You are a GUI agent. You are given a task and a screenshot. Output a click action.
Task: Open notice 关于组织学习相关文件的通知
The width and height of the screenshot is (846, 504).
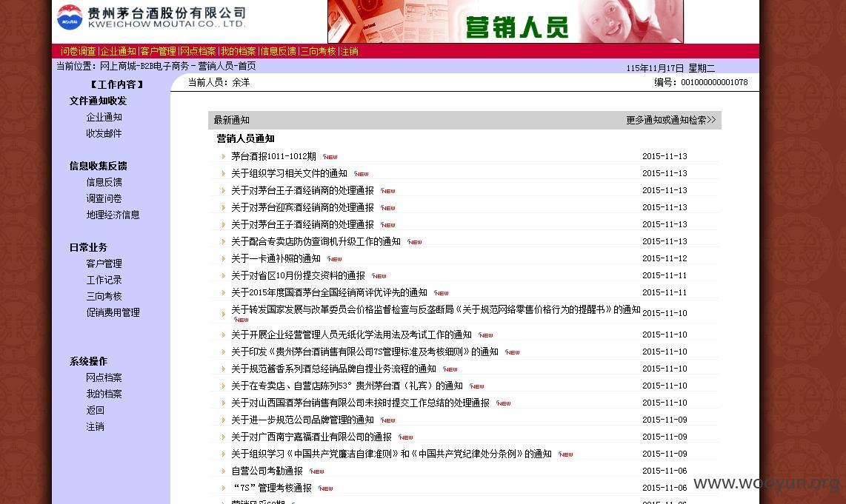(289, 174)
